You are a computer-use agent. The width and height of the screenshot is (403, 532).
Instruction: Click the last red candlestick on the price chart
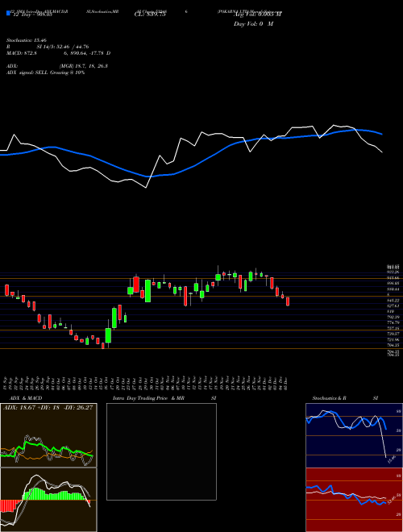coord(288,301)
